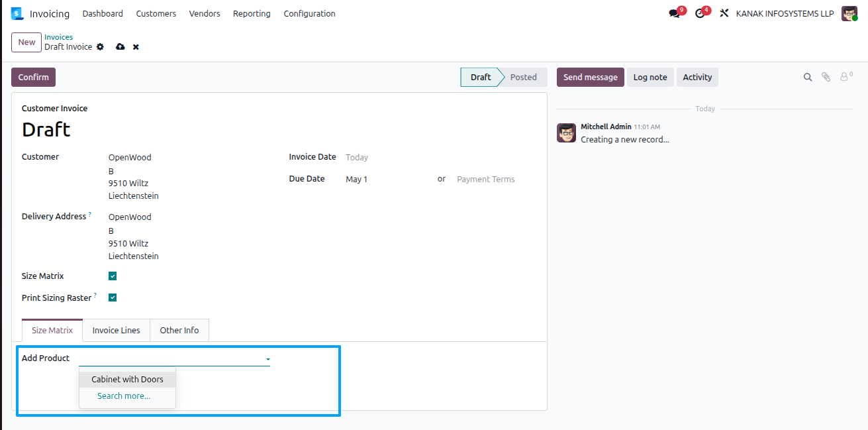Open the gear actions menu
This screenshot has width=868, height=430.
pos(101,47)
